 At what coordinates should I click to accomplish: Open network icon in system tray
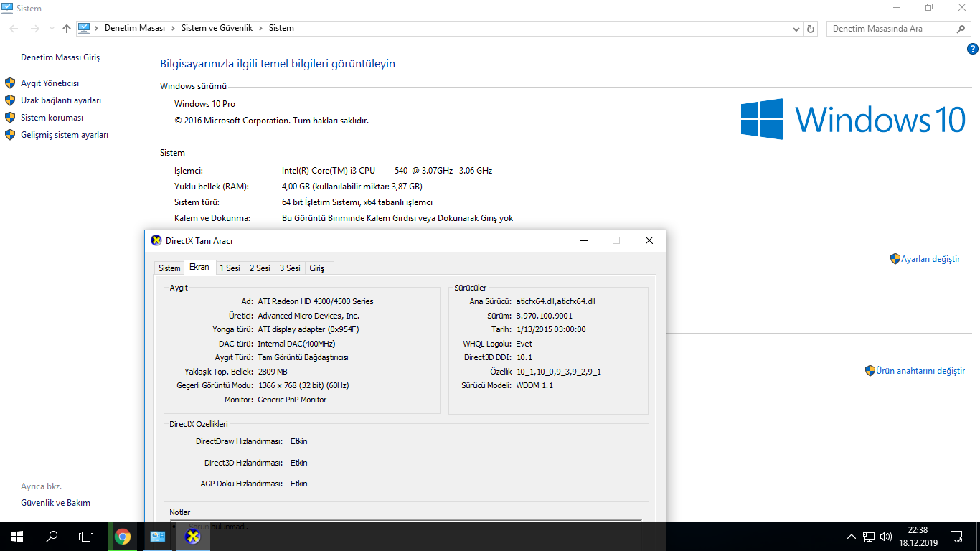tap(869, 537)
